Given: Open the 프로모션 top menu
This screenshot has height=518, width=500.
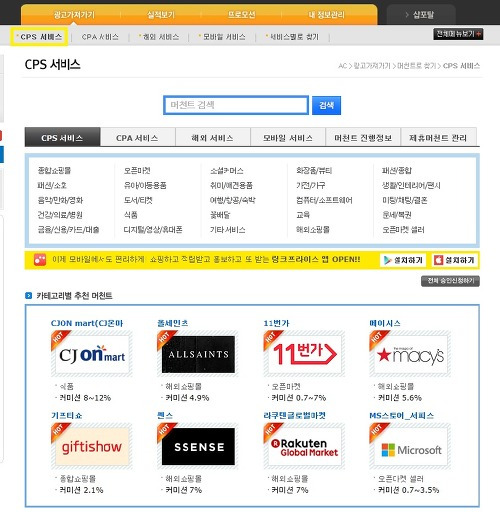Looking at the screenshot, I should tap(241, 15).
